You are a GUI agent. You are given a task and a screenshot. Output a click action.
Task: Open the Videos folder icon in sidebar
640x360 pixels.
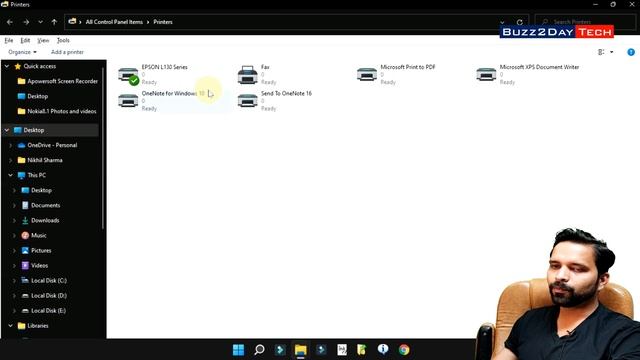[25, 266]
